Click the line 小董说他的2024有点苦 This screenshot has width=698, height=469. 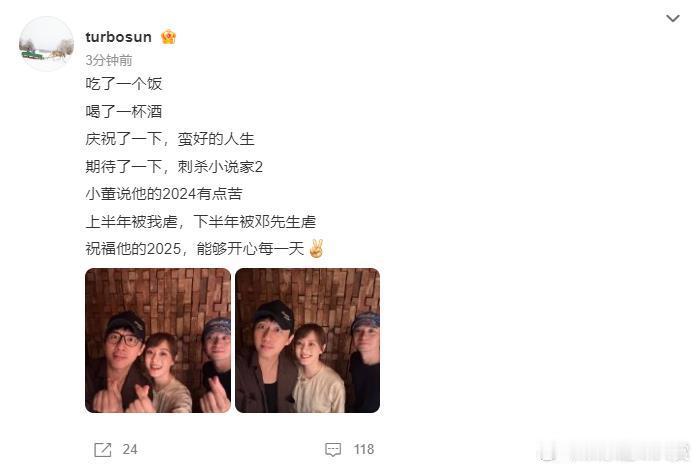[x=164, y=194]
